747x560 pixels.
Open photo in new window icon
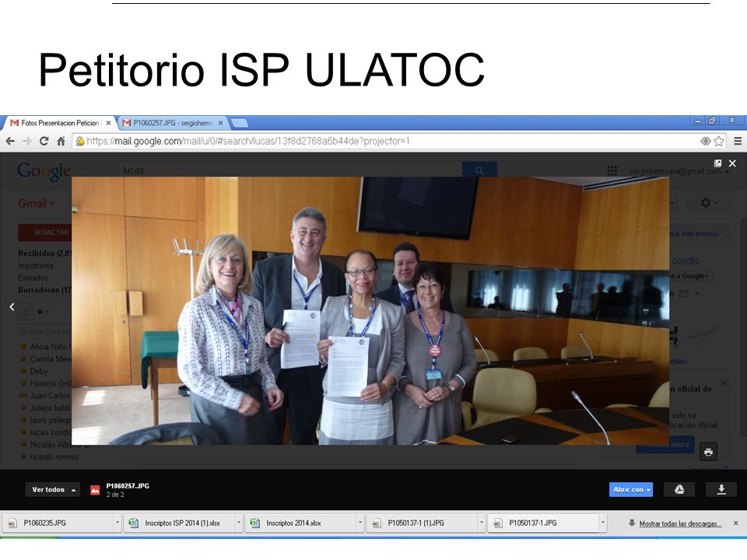point(717,163)
